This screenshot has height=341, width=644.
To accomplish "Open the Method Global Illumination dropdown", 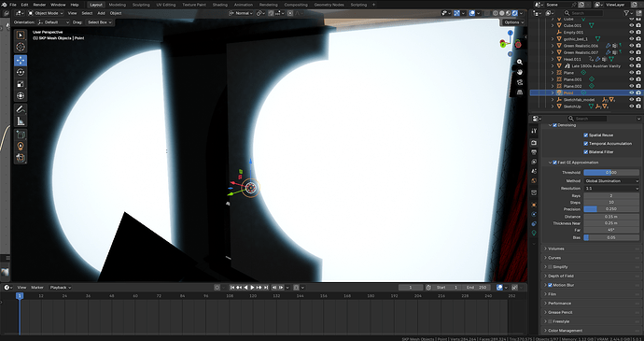I will click(x=611, y=181).
